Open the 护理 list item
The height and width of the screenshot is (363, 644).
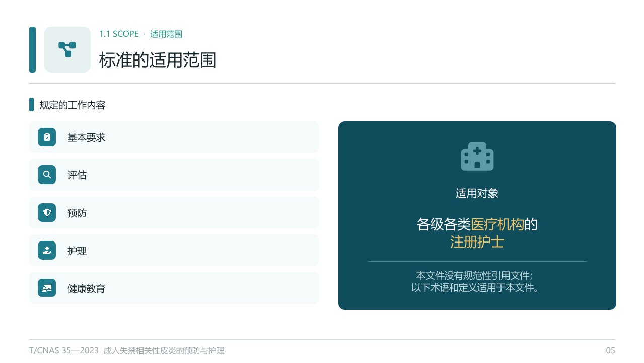174,251
